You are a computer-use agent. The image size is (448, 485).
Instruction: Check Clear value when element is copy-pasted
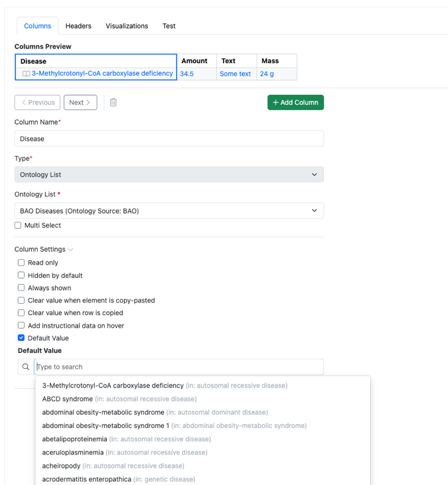point(21,301)
